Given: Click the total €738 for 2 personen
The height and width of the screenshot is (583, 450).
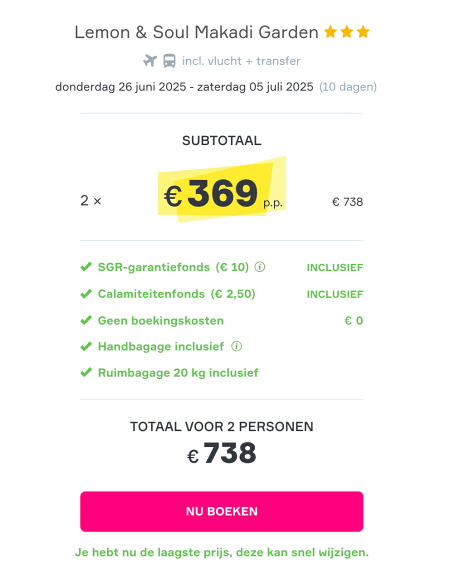Looking at the screenshot, I should 222,453.
